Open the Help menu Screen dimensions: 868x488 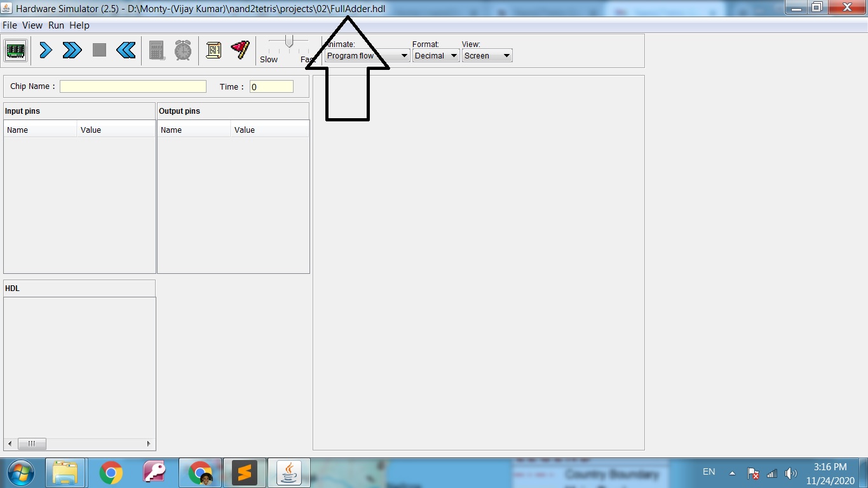coord(79,25)
